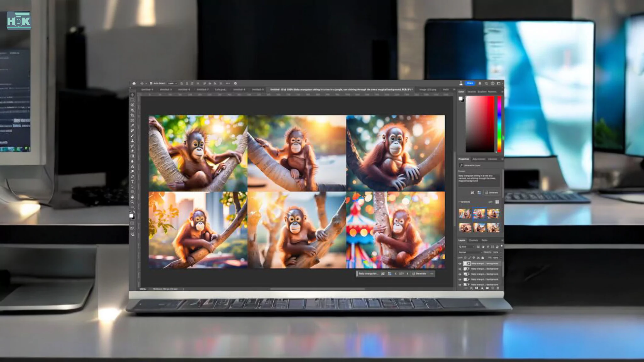Create new layer icon in Layers panel

tap(492, 288)
